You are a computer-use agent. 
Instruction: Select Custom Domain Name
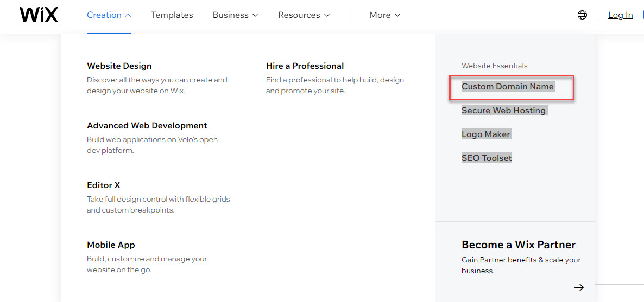[x=508, y=87]
